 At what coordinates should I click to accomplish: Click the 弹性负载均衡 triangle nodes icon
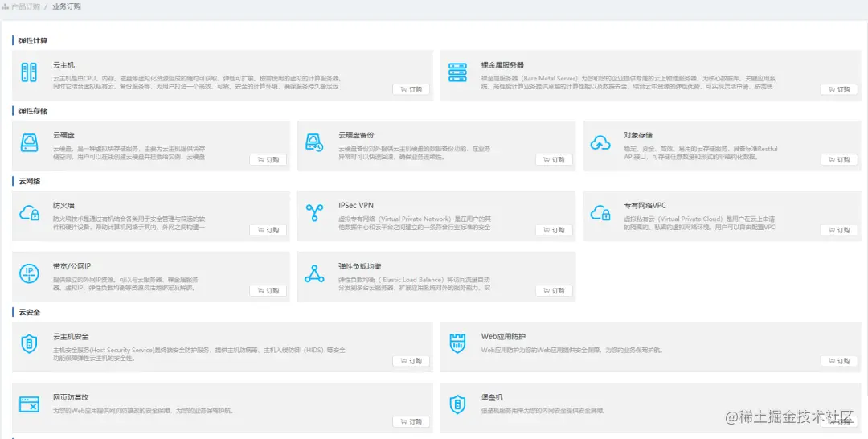[314, 273]
